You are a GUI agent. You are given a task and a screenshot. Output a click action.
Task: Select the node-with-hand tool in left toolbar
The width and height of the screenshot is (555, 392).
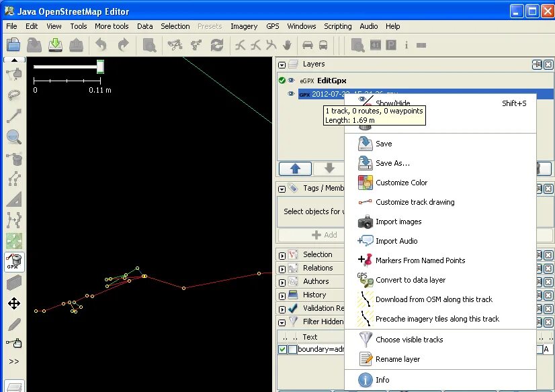[14, 342]
